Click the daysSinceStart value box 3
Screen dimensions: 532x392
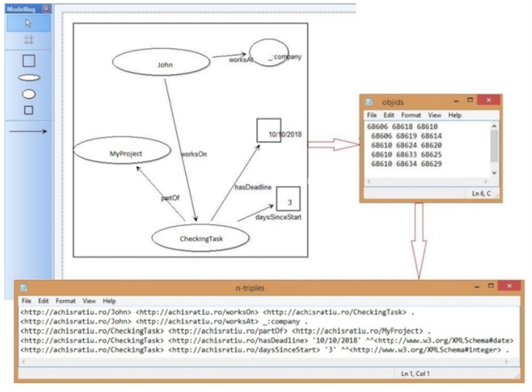[288, 199]
